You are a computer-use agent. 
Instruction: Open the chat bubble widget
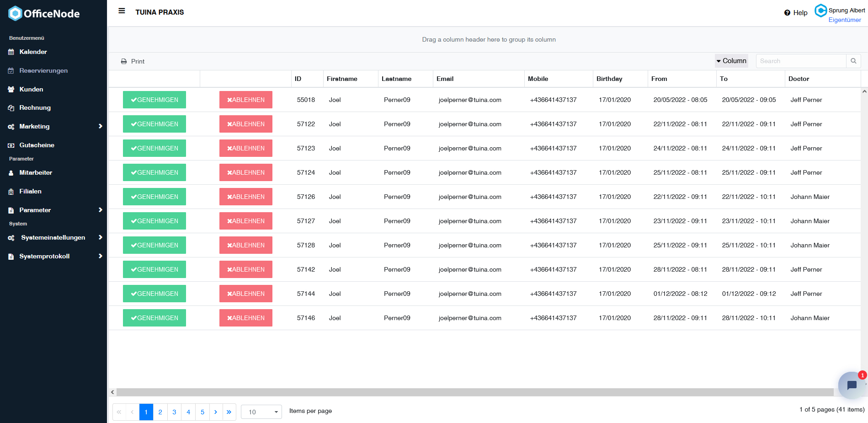pos(851,385)
